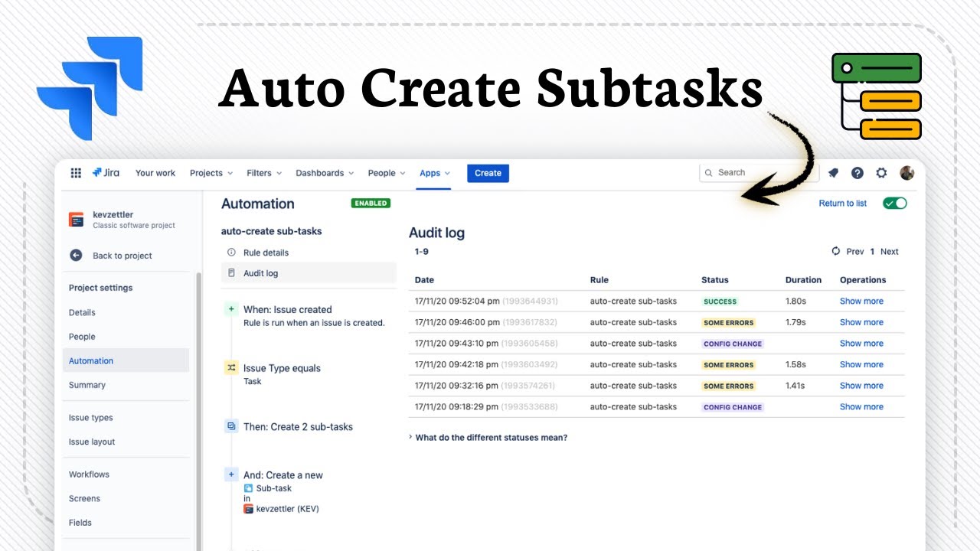Go to Next page of audit log
Screen dimensions: 980x551
coord(890,252)
